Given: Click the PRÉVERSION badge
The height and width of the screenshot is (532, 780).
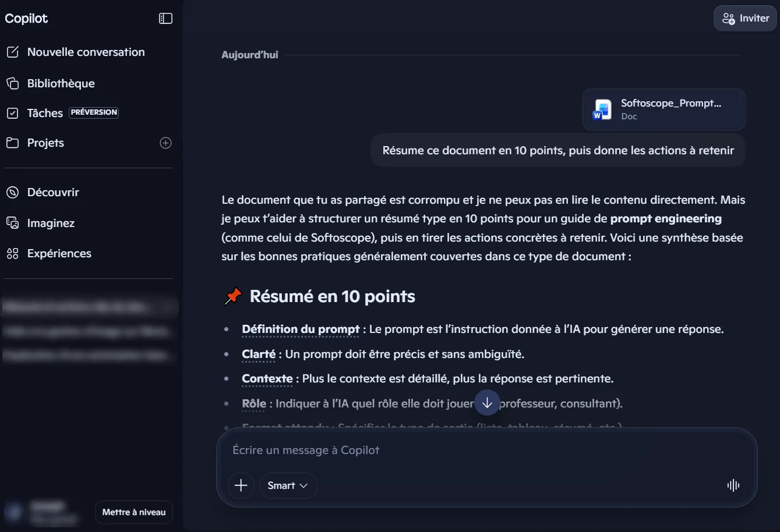Looking at the screenshot, I should click(94, 112).
